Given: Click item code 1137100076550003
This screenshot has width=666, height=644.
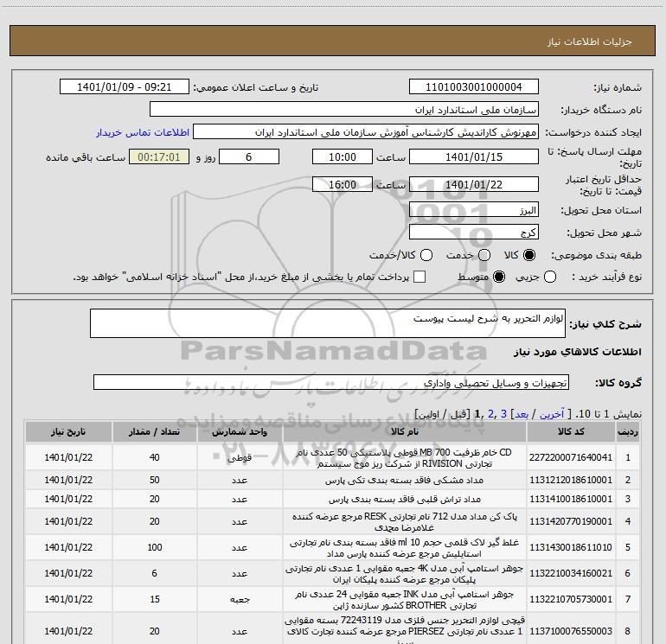Looking at the screenshot, I should tap(571, 631).
